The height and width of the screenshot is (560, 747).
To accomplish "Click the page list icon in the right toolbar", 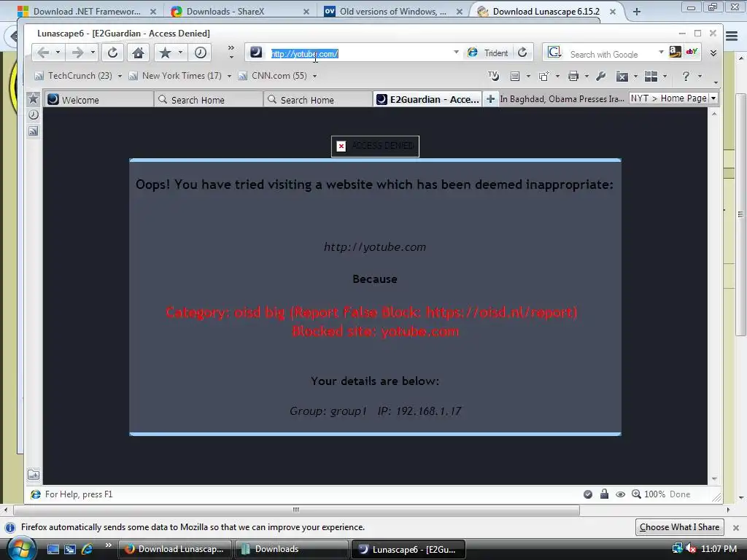I will [514, 76].
